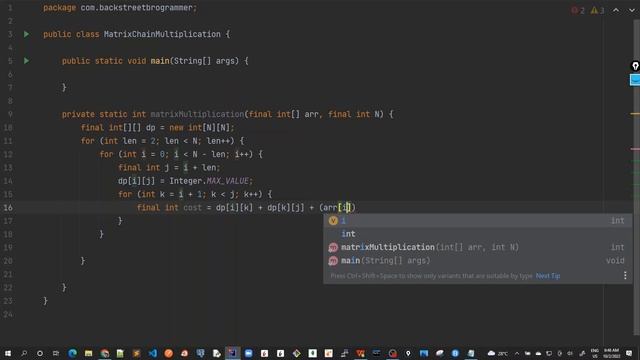Choose 'int' keyword in completion popup

(x=477, y=234)
